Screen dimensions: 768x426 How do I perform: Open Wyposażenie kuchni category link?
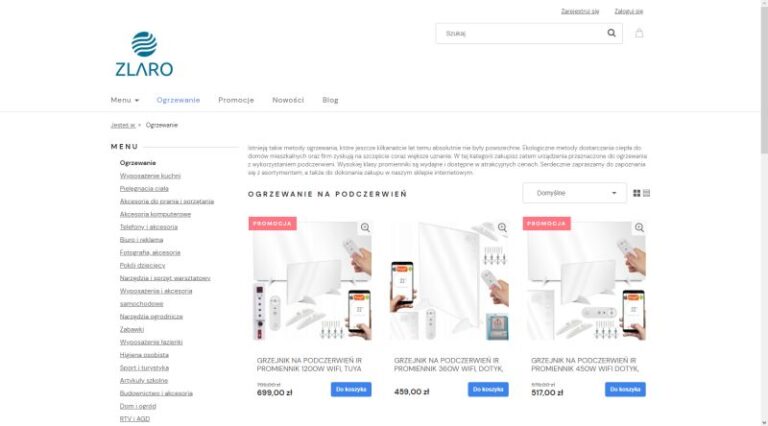[150, 176]
